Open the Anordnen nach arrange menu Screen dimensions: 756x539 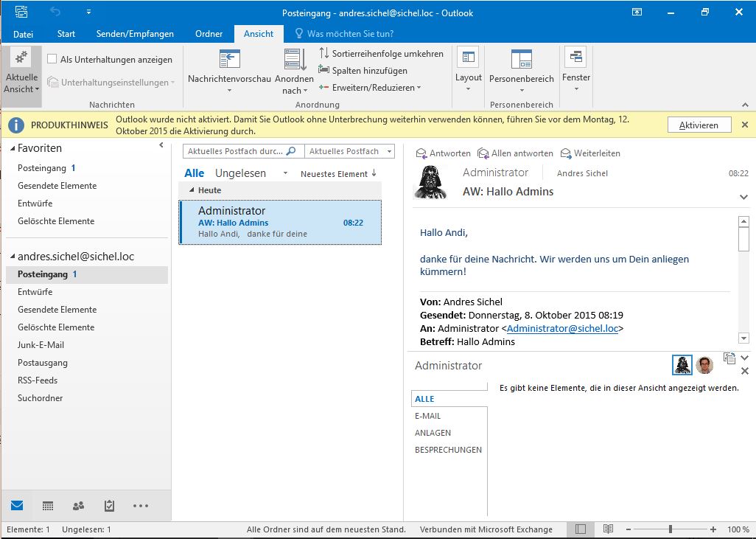click(x=294, y=71)
